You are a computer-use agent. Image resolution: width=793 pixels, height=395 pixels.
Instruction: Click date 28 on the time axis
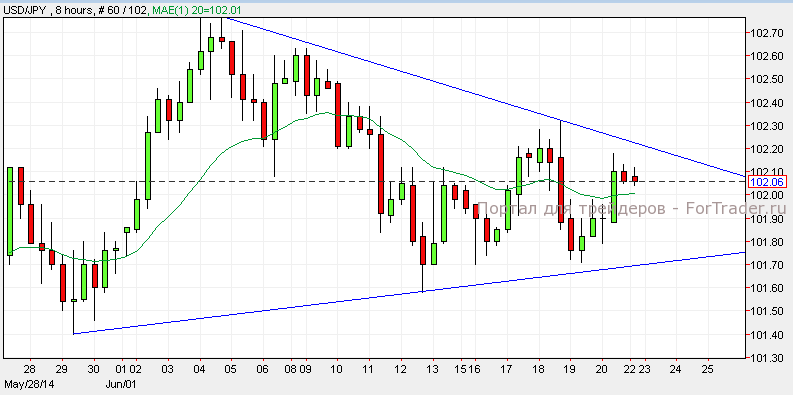30,369
